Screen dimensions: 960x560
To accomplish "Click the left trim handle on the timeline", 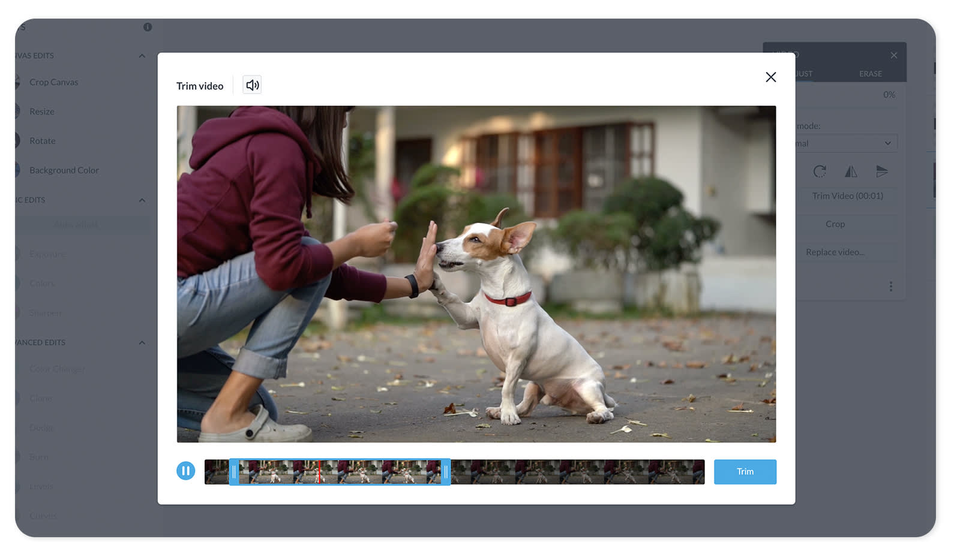I will click(234, 472).
